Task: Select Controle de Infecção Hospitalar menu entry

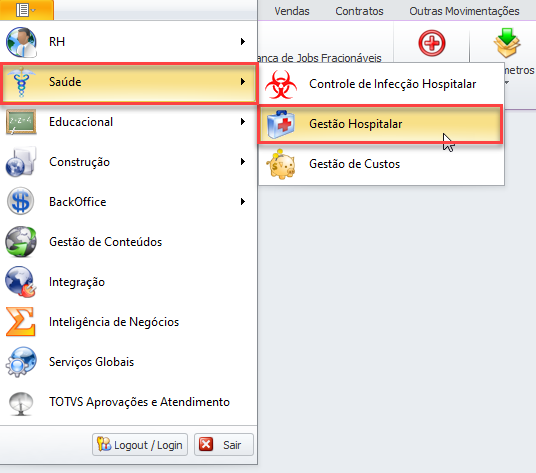Action: pyautogui.click(x=381, y=84)
